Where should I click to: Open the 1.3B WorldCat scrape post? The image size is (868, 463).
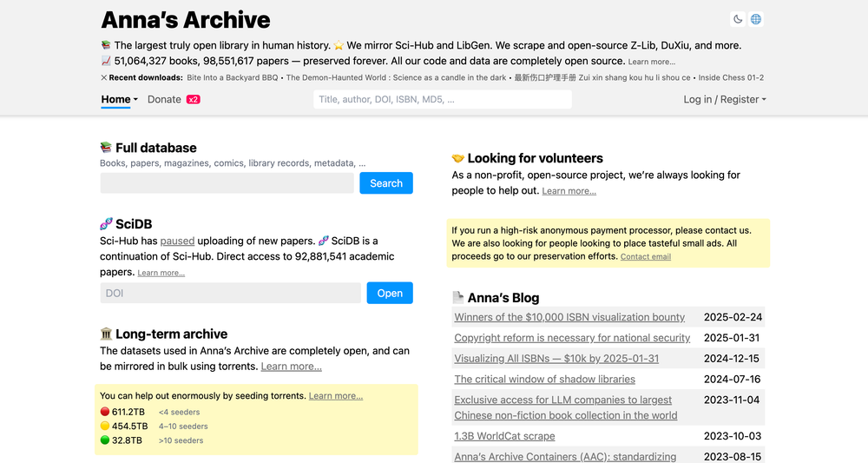[504, 436]
